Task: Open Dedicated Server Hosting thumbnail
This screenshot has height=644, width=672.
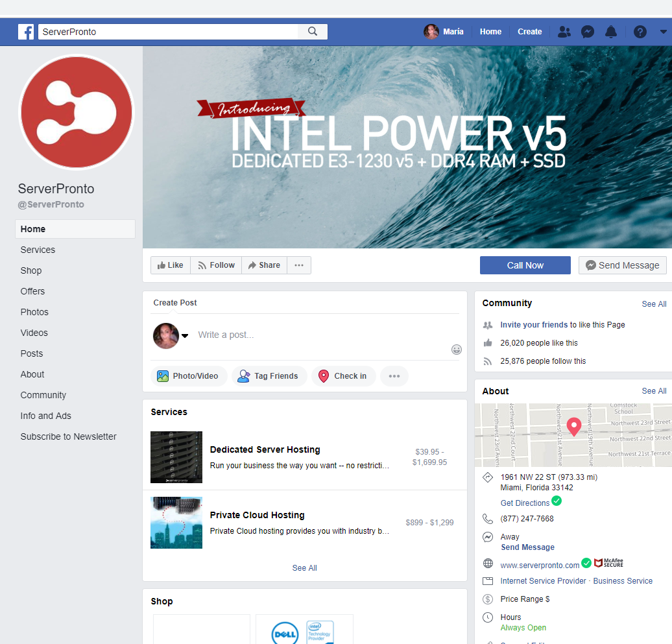Action: pos(176,457)
